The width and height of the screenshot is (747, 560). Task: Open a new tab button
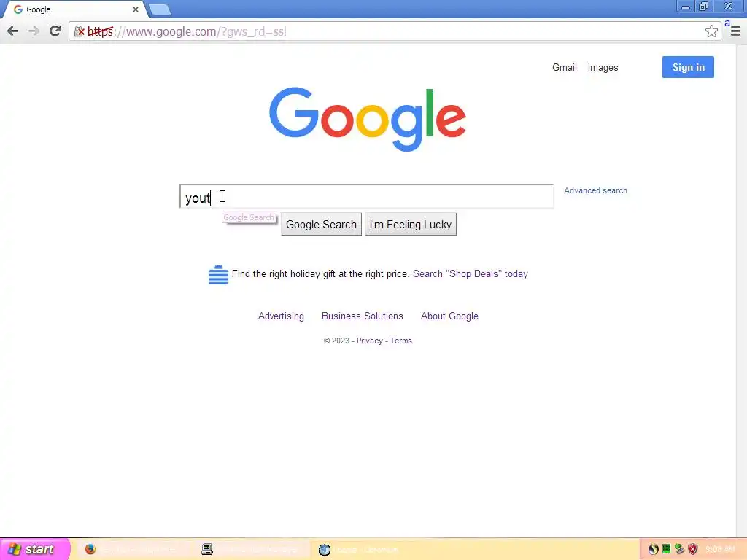click(x=160, y=9)
